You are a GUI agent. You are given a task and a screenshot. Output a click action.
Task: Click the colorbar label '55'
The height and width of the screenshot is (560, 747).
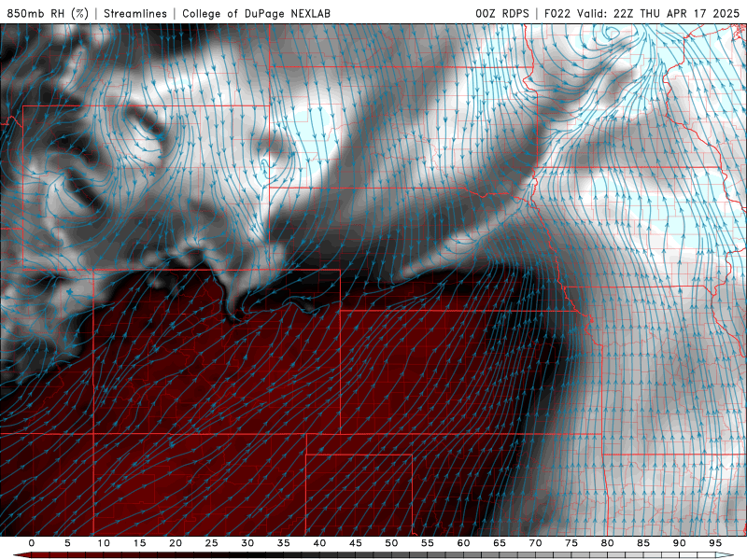tap(428, 543)
